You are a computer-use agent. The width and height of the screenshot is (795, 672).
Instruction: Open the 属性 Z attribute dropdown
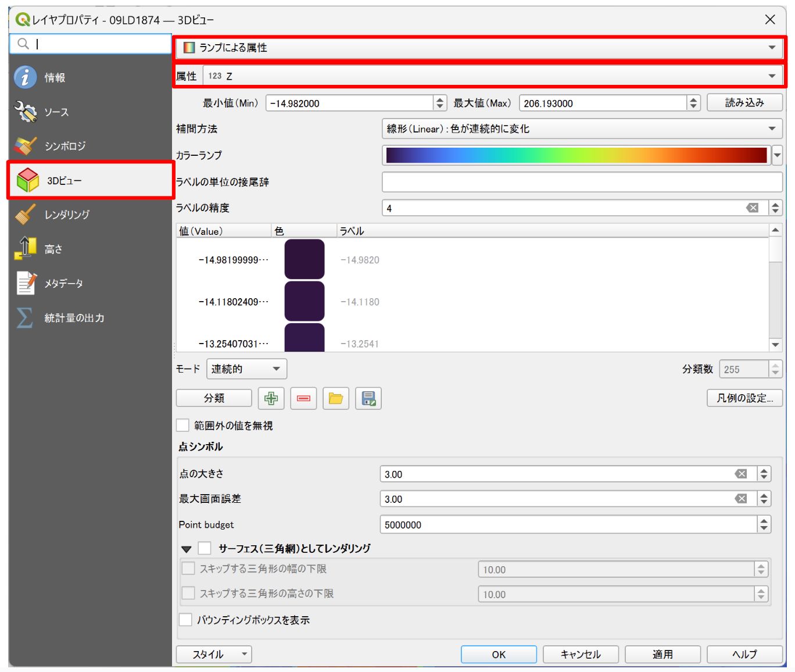tap(492, 76)
